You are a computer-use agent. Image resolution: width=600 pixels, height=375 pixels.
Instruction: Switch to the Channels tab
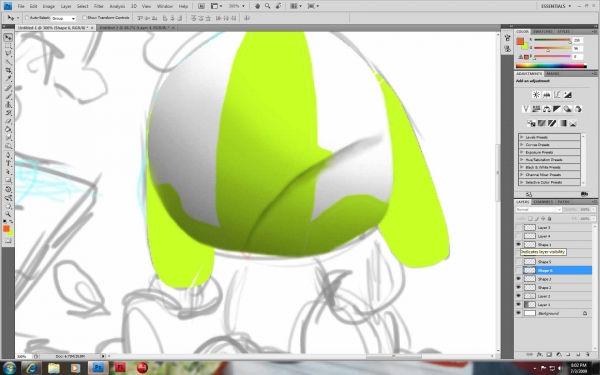543,202
